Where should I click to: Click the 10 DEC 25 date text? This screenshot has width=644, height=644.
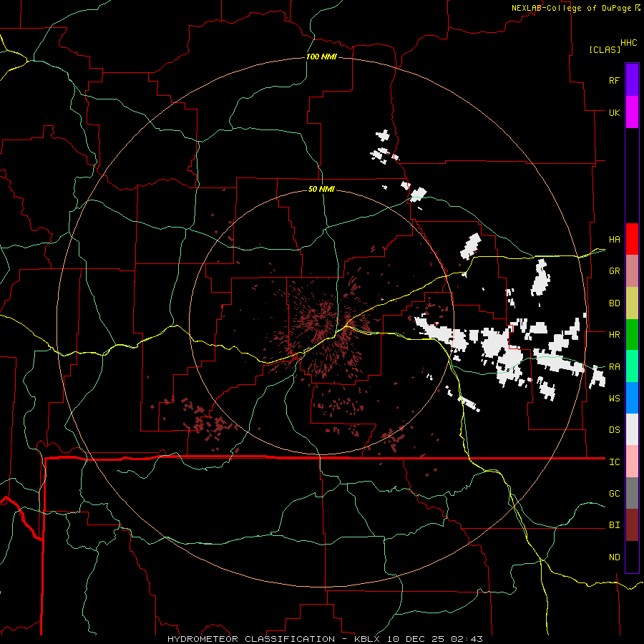(416, 639)
